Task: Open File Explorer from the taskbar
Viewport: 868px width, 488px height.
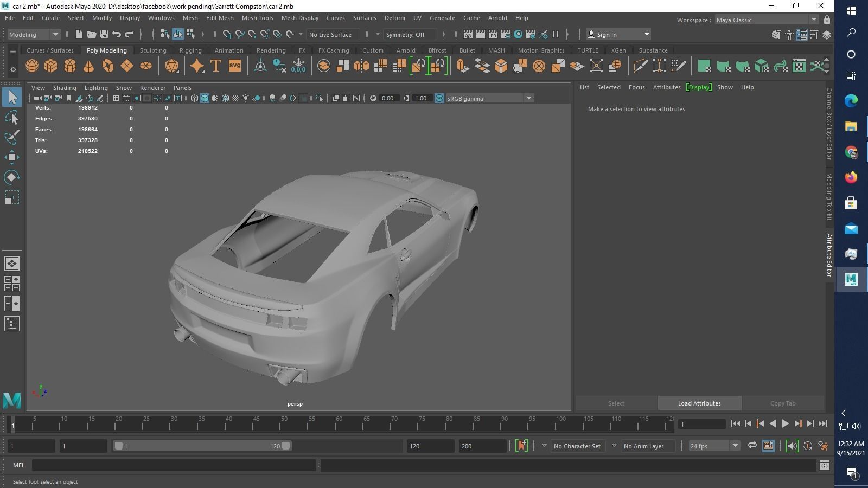Action: (851, 126)
